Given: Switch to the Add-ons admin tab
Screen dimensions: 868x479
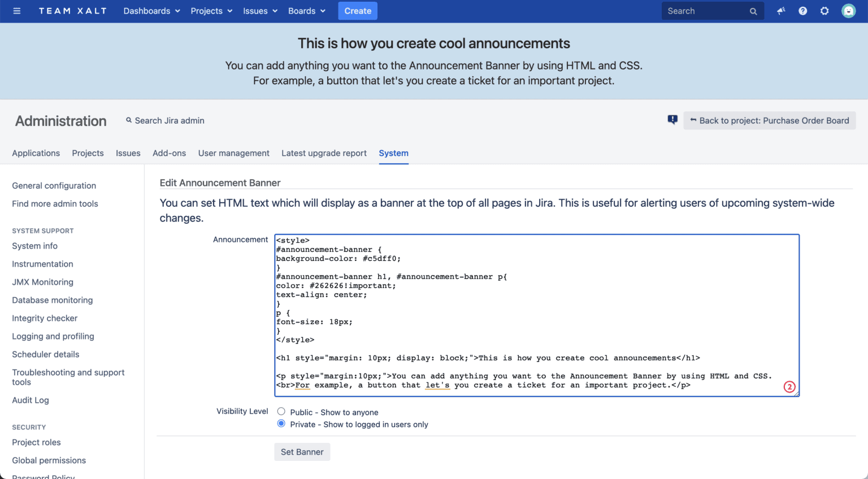Looking at the screenshot, I should tap(169, 153).
